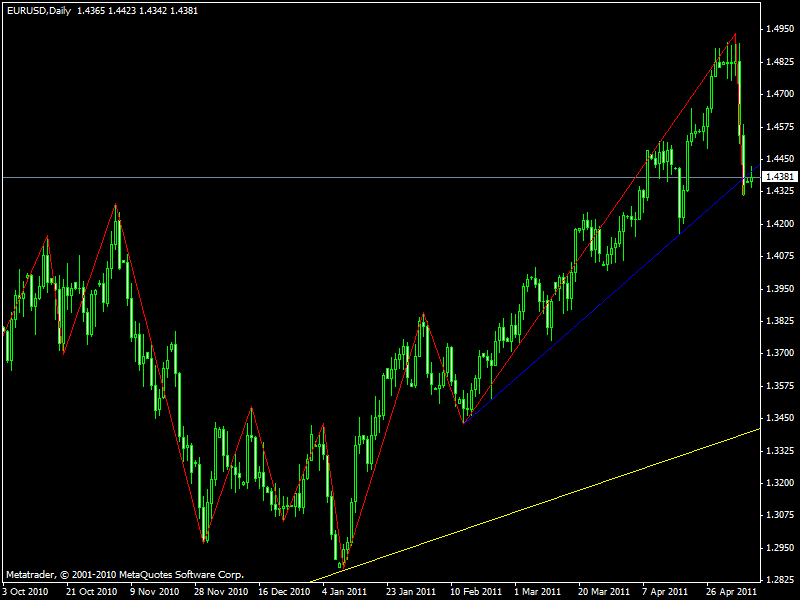Select the 9 Nov 2010 date label
The width and height of the screenshot is (800, 600).
[x=154, y=591]
